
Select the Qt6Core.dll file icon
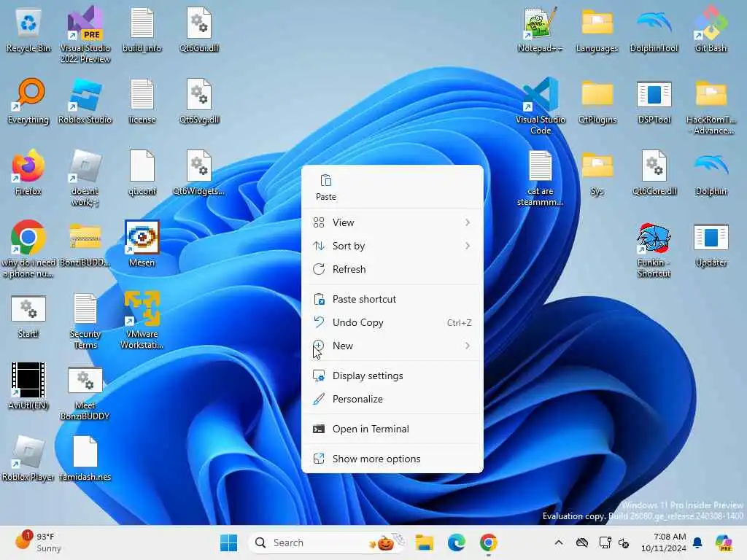[654, 173]
